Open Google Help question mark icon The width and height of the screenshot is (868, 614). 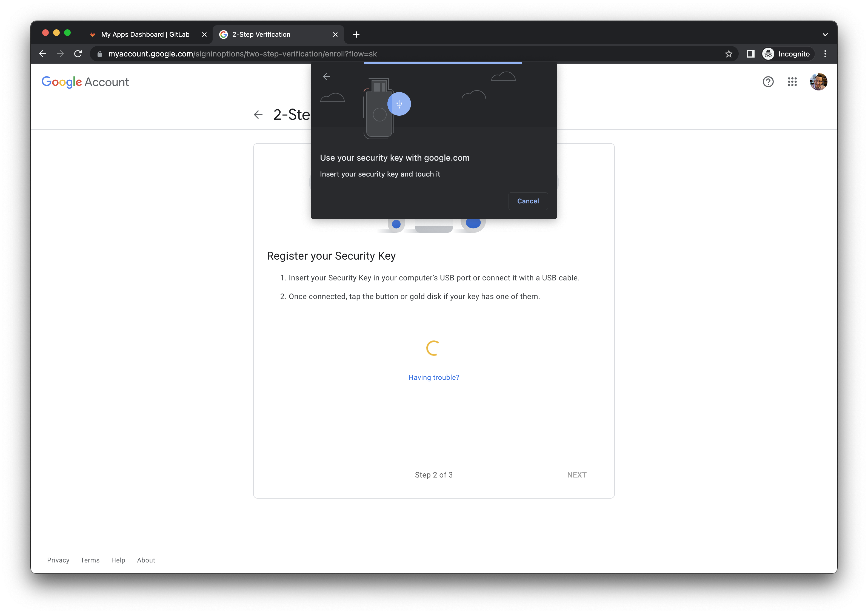pyautogui.click(x=768, y=82)
